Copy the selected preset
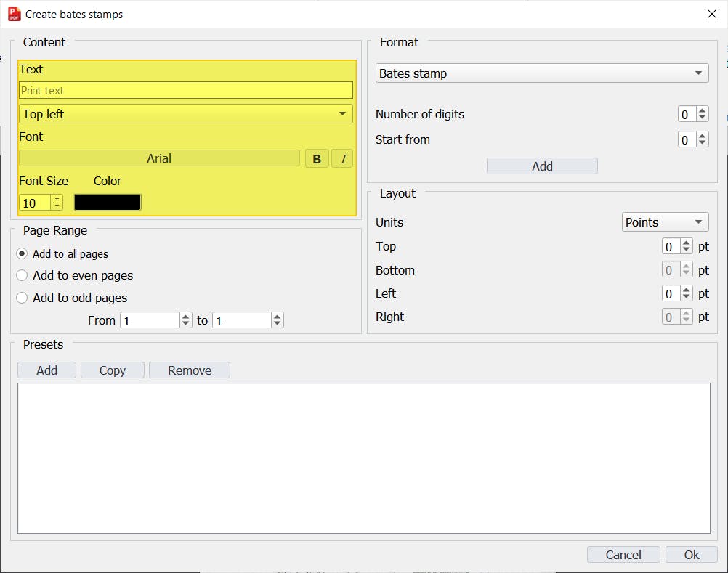Screen dimensions: 728x573 pyautogui.click(x=112, y=370)
